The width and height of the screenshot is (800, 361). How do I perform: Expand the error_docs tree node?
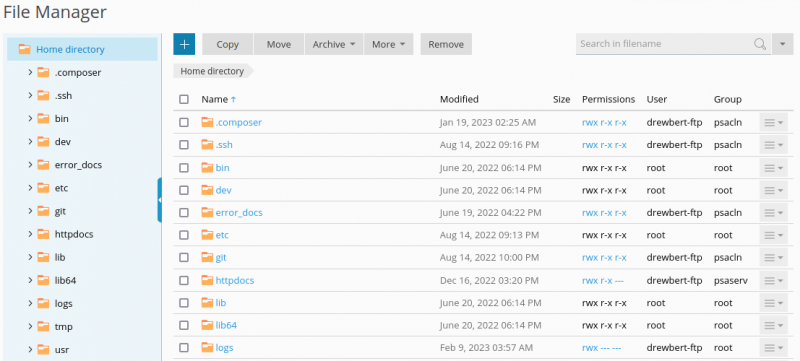tap(31, 165)
